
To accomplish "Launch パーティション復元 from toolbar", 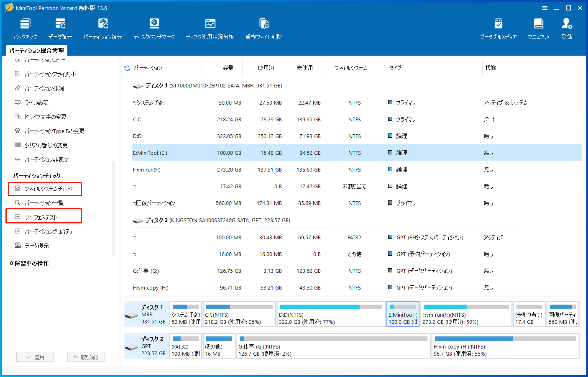I will point(103,29).
